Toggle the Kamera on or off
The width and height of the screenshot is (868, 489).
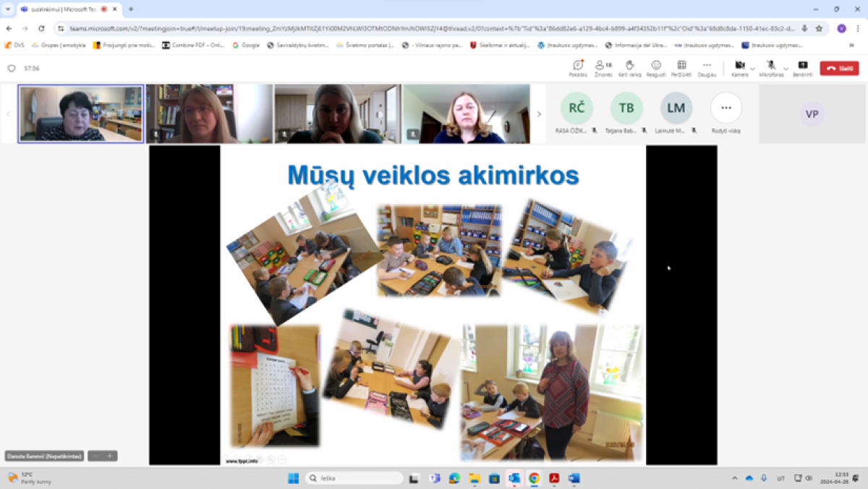point(739,68)
